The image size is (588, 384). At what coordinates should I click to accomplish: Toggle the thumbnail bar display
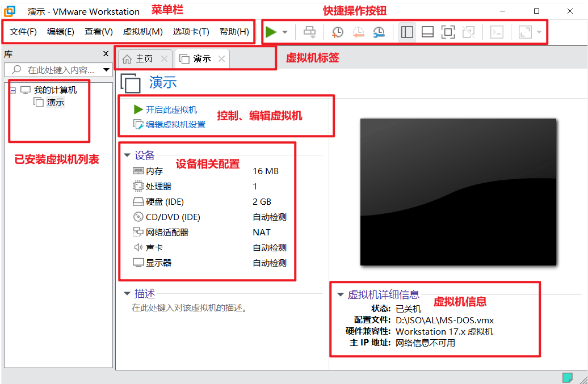[x=427, y=32]
